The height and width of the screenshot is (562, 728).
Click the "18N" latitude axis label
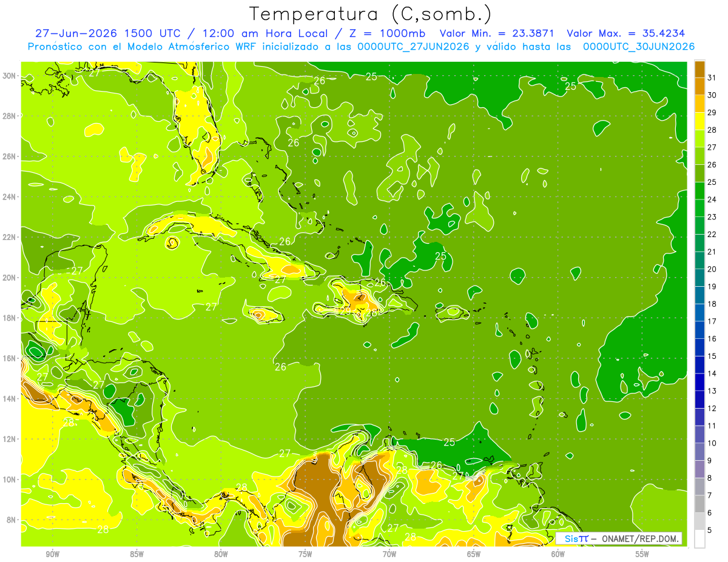click(10, 318)
